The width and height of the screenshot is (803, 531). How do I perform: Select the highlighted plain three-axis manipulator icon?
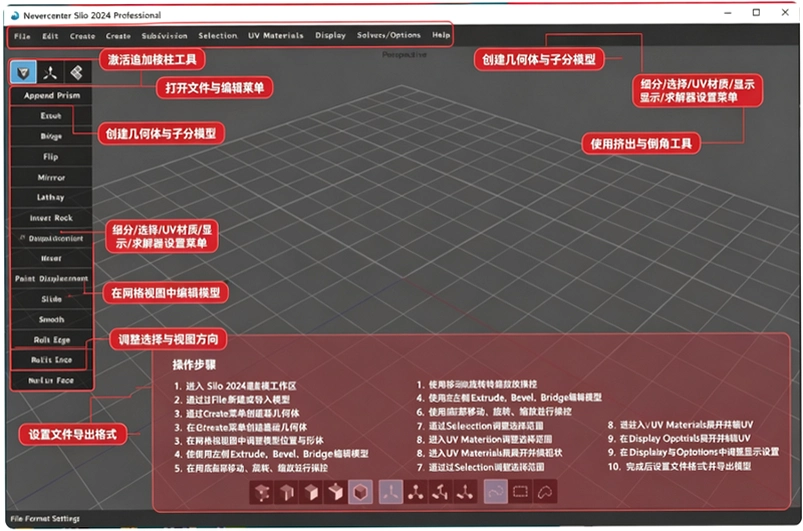click(391, 492)
